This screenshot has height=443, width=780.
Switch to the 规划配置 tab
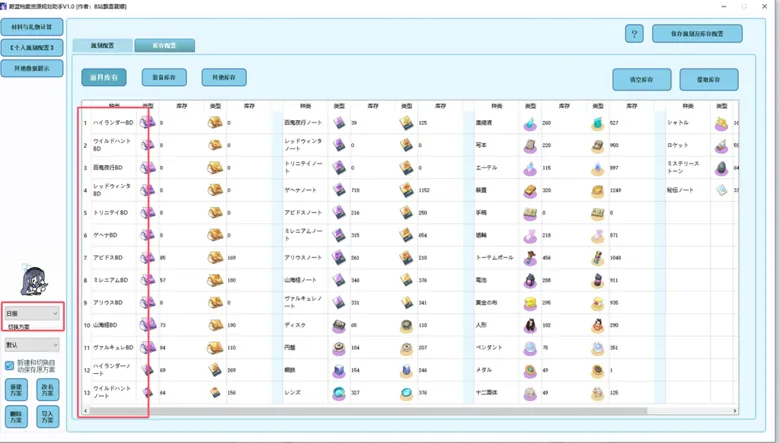click(x=102, y=45)
